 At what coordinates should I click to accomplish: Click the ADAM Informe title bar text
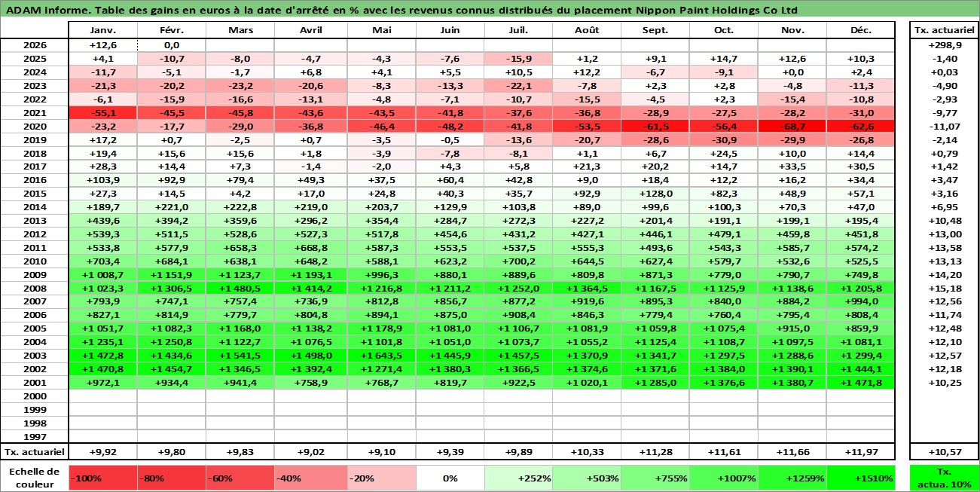[x=401, y=11]
